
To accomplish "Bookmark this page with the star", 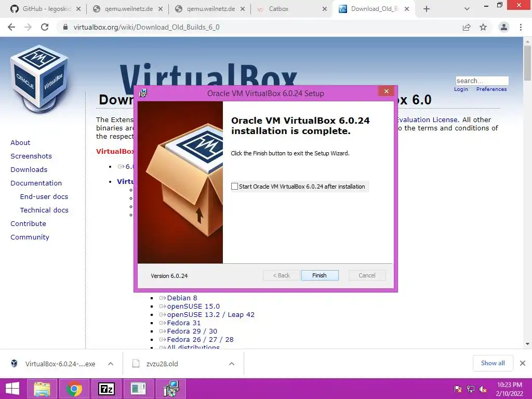I will 483,27.
